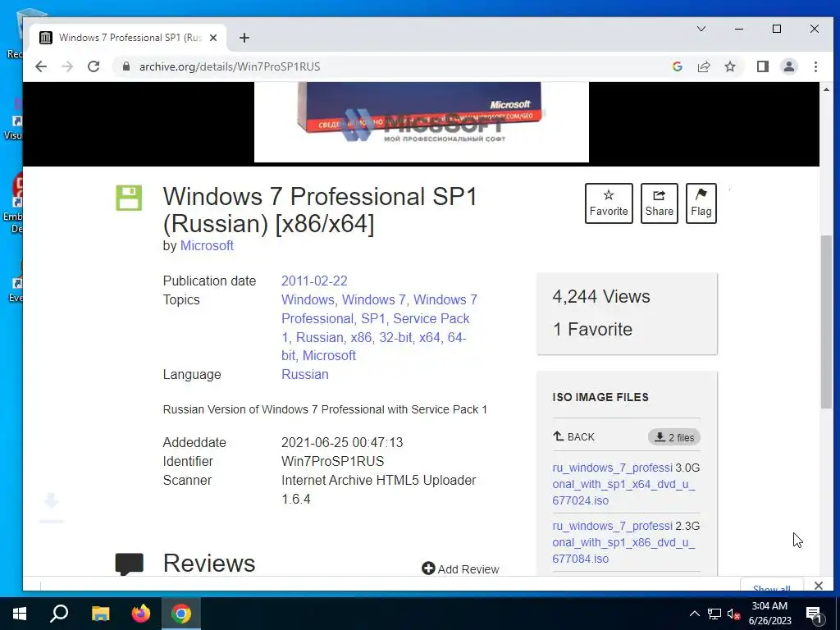Open the Windows Start menu

click(20, 614)
